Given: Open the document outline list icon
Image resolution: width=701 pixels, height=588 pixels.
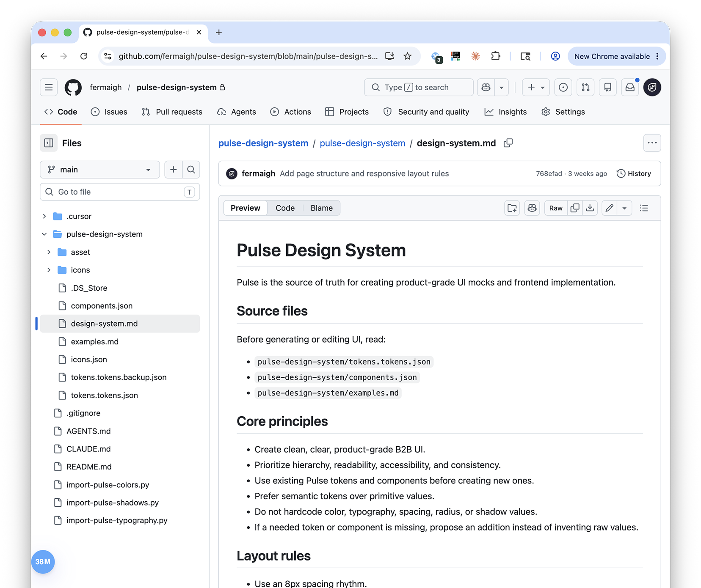Looking at the screenshot, I should pyautogui.click(x=644, y=208).
